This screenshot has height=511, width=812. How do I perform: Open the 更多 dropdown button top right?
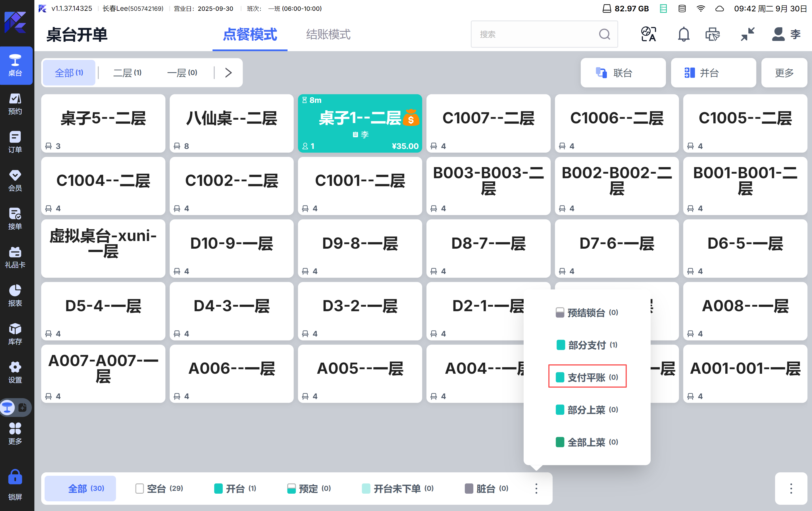(784, 72)
